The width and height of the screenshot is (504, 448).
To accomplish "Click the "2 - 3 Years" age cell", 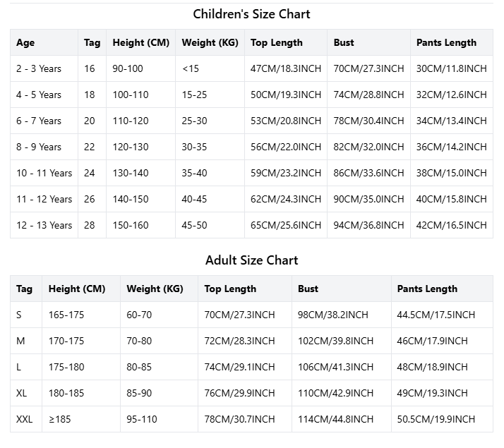I will [39, 69].
